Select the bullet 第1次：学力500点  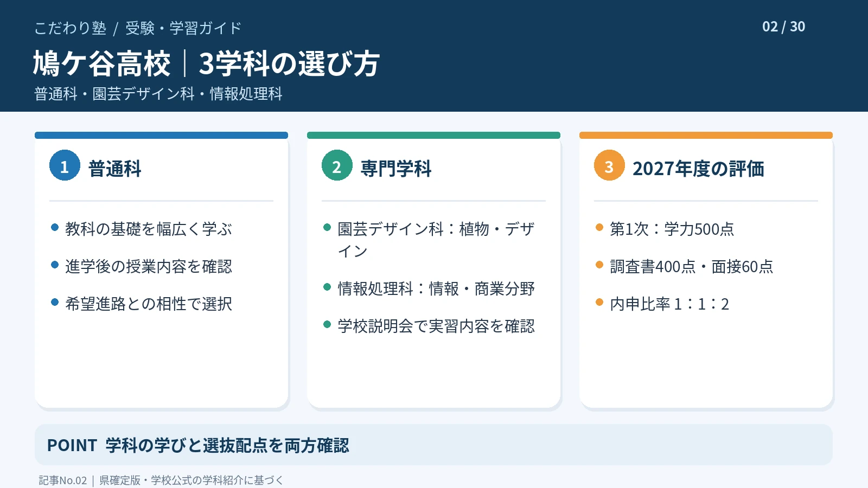coord(672,229)
